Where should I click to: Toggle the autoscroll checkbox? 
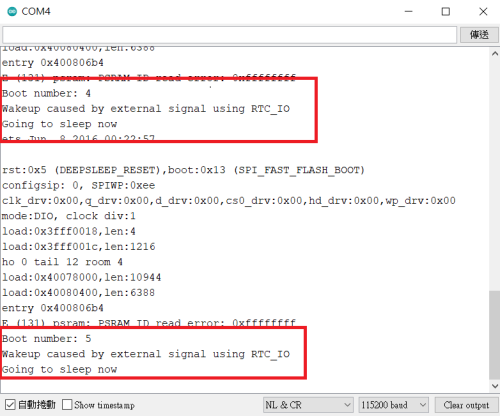coord(10,405)
